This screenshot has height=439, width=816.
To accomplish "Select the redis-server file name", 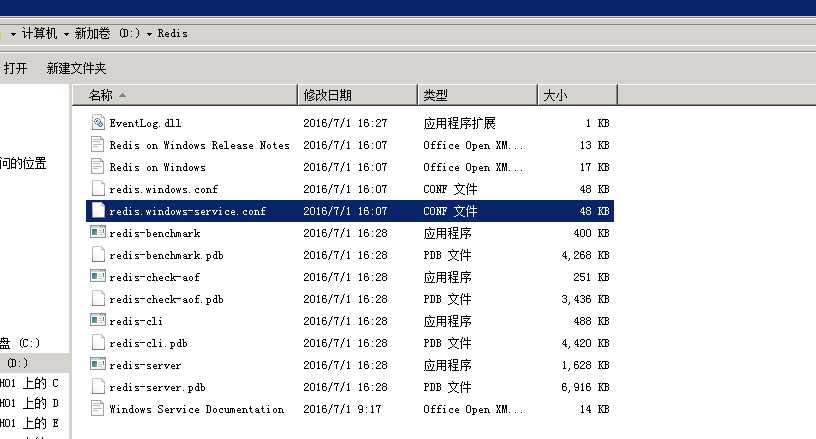I will pos(145,365).
